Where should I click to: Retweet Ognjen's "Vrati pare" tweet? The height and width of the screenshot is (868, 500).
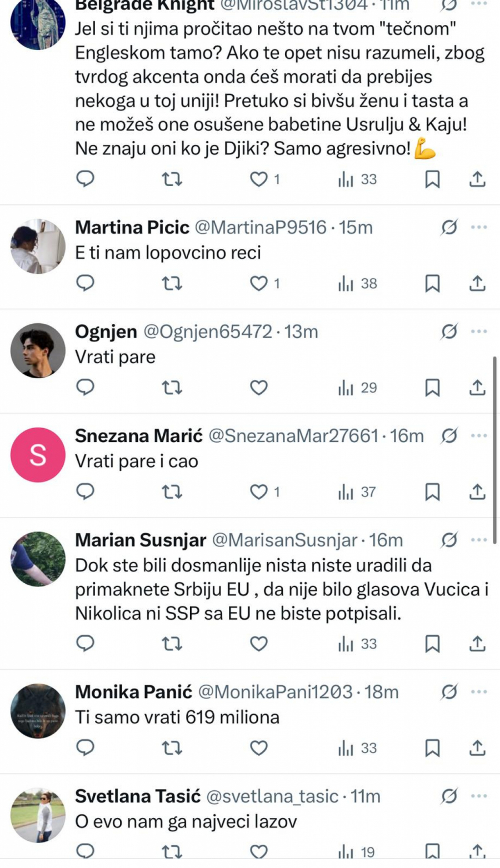click(x=172, y=388)
